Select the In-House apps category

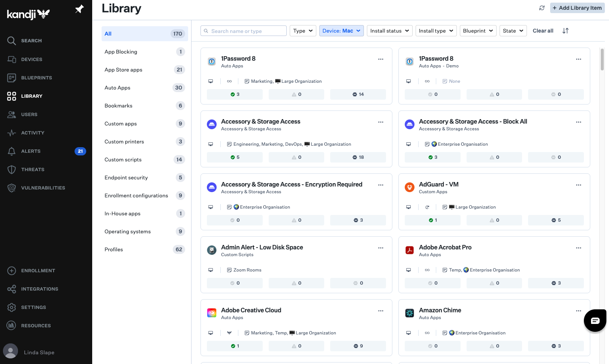[145, 213]
